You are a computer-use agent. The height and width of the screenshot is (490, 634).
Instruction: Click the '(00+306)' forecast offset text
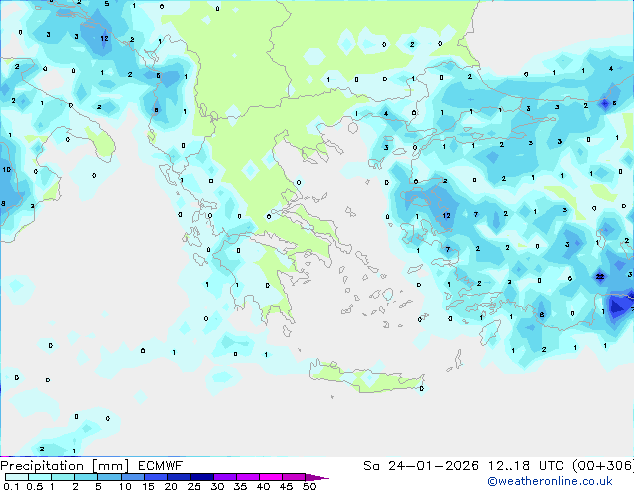(603, 466)
